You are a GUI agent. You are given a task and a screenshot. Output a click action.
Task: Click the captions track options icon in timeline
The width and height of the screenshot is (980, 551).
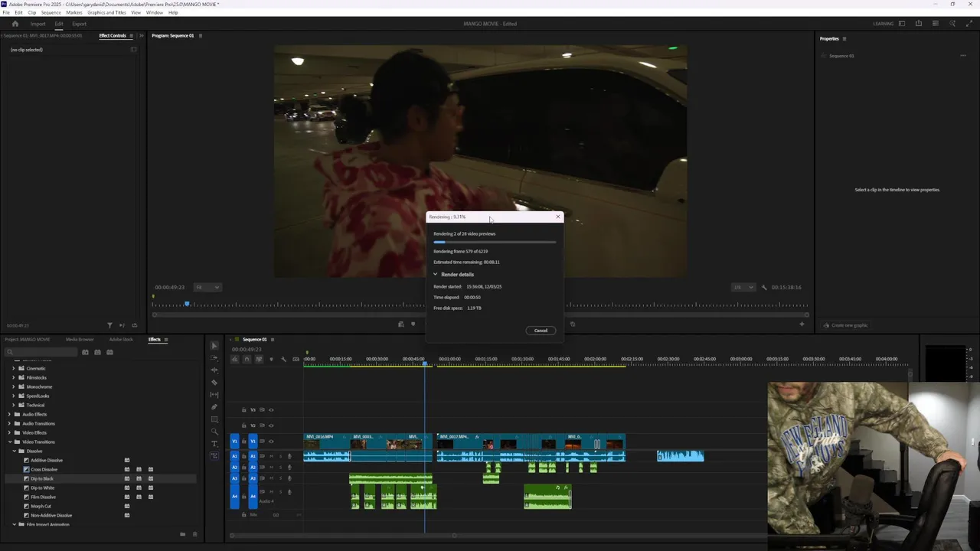click(296, 359)
